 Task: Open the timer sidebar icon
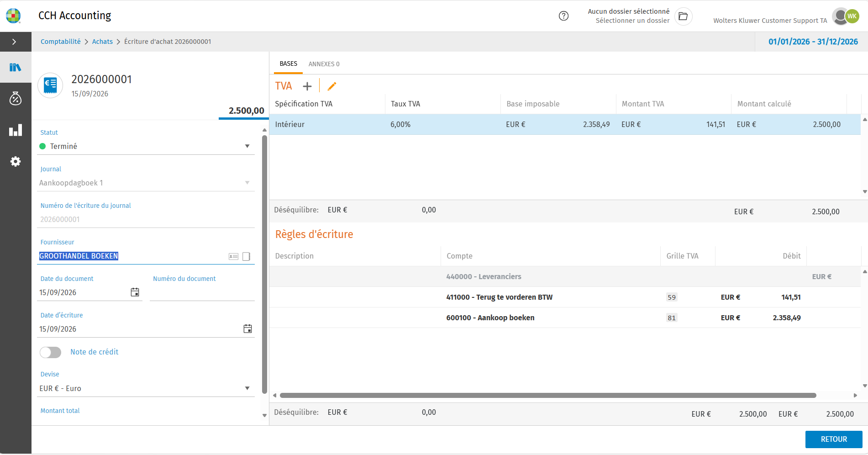(16, 98)
